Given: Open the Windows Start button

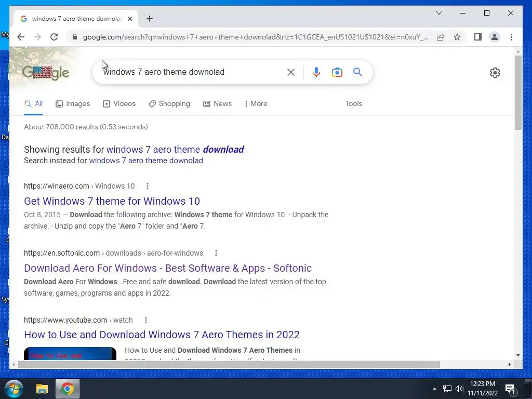Looking at the screenshot, I should [14, 389].
